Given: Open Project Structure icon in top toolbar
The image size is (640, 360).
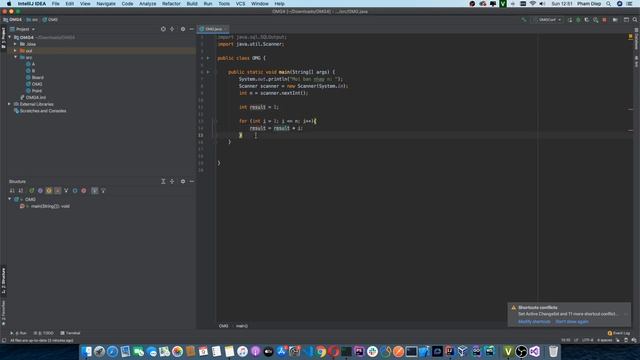Looking at the screenshot, I should 626,20.
